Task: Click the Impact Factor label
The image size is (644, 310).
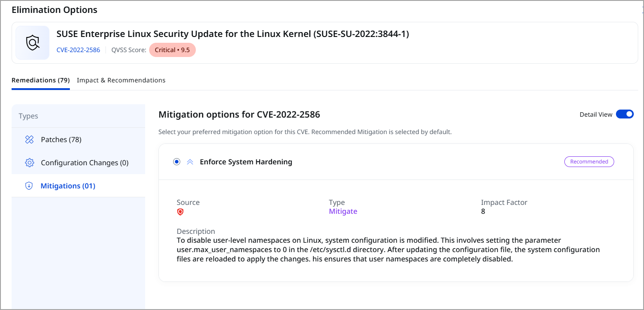Action: point(504,202)
